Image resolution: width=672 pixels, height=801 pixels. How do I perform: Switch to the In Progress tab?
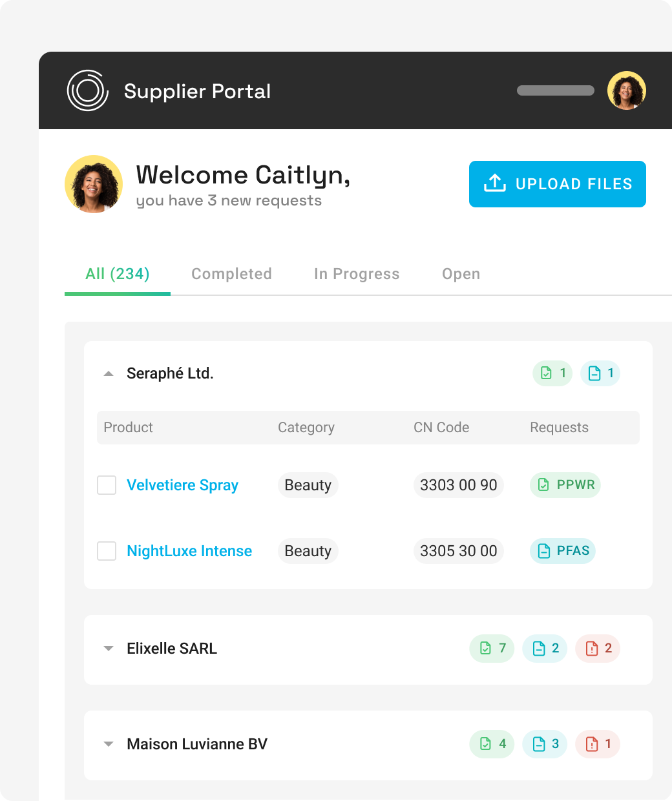coord(357,274)
